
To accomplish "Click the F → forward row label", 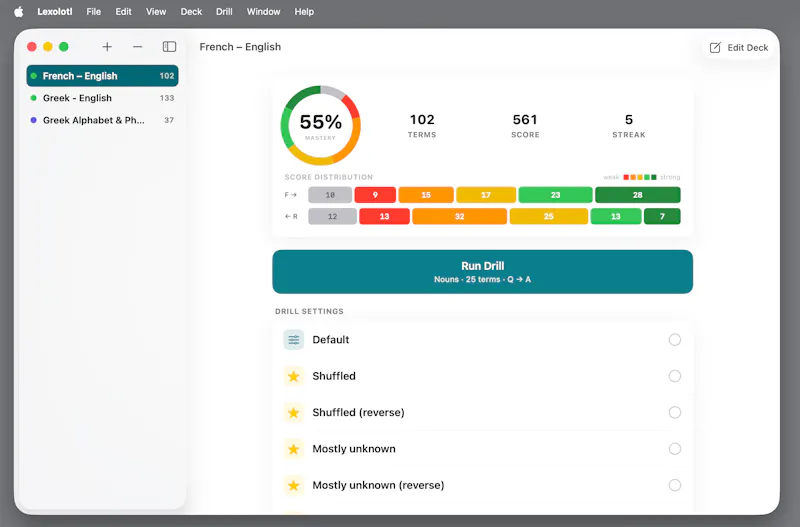I will [290, 195].
